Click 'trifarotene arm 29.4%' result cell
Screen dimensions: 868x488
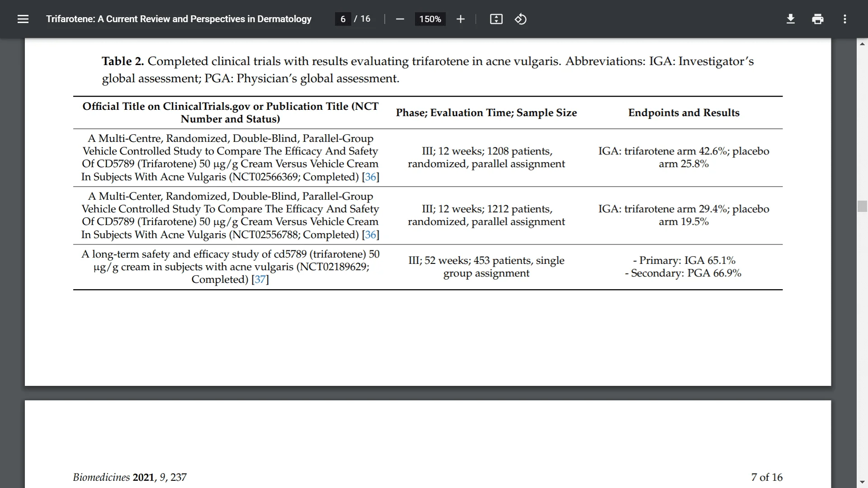pos(684,215)
